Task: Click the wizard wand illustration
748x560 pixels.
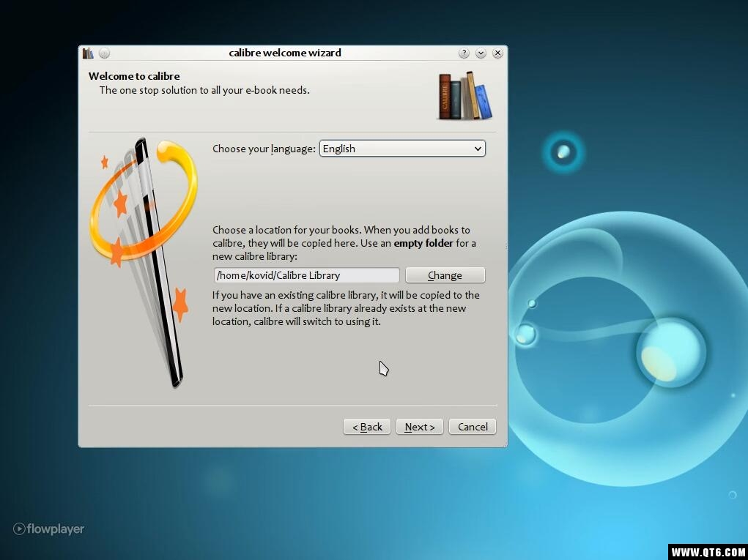Action: (144, 261)
